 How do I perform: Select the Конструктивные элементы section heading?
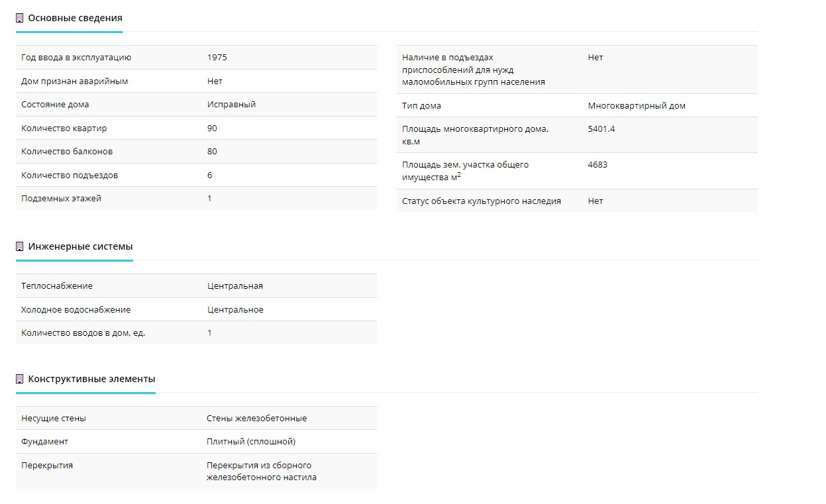91,379
